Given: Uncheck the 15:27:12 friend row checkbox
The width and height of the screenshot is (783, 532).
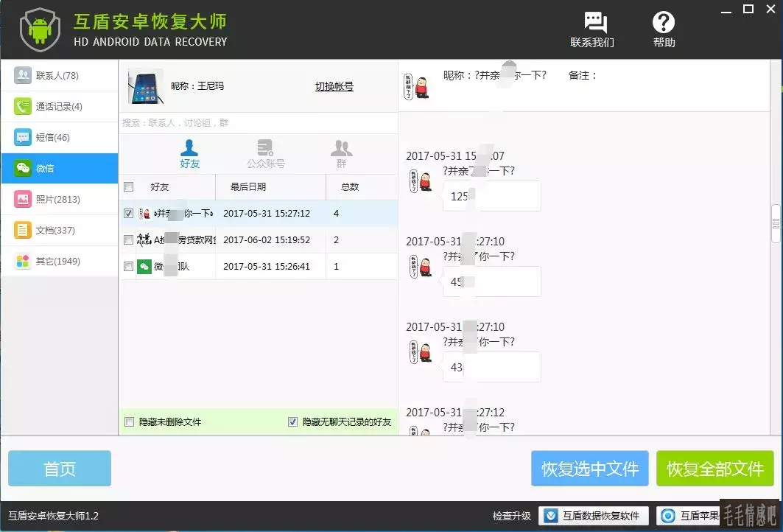Looking at the screenshot, I should pos(128,213).
